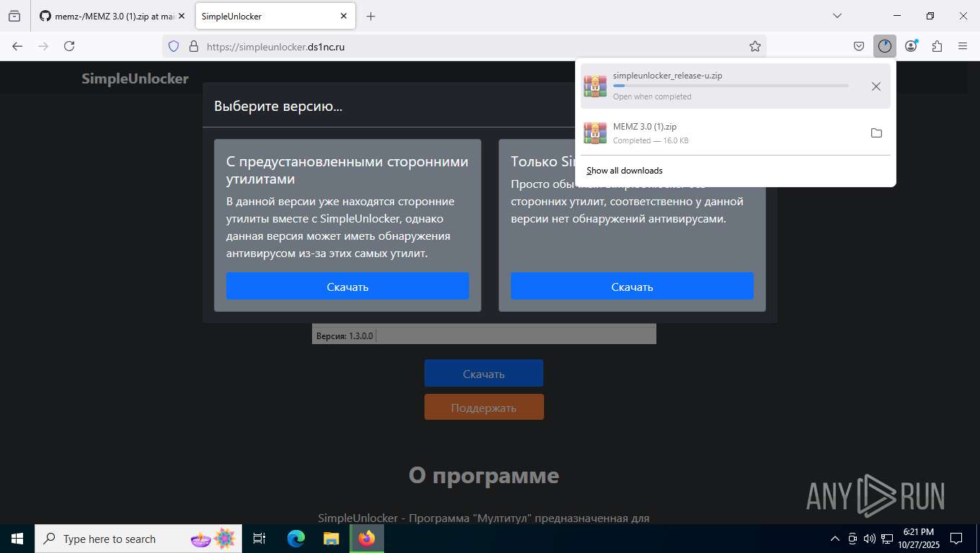This screenshot has height=553, width=980.
Task: Toggle the Downloads panel toolbar button
Action: (x=885, y=46)
